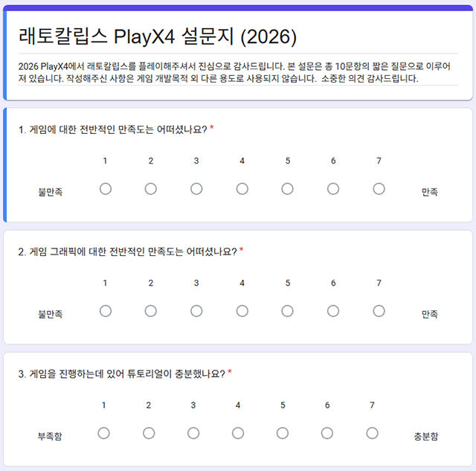The width and height of the screenshot is (476, 471).
Task: Choose rating 6 for question 1 satisfaction
Action: (333, 189)
